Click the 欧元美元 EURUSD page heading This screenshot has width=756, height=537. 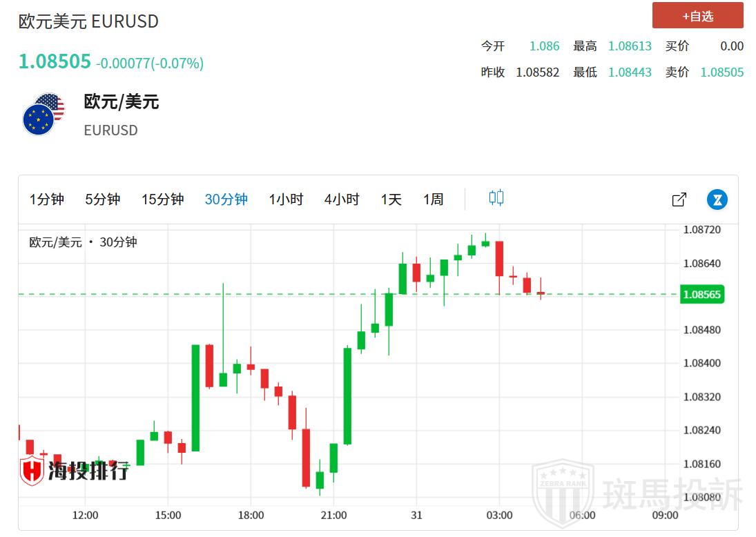tap(88, 21)
